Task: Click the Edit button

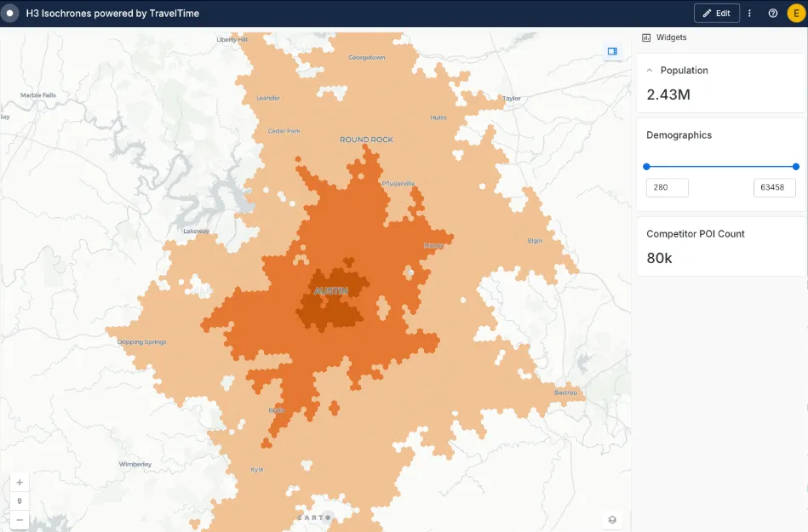Action: [x=716, y=14]
